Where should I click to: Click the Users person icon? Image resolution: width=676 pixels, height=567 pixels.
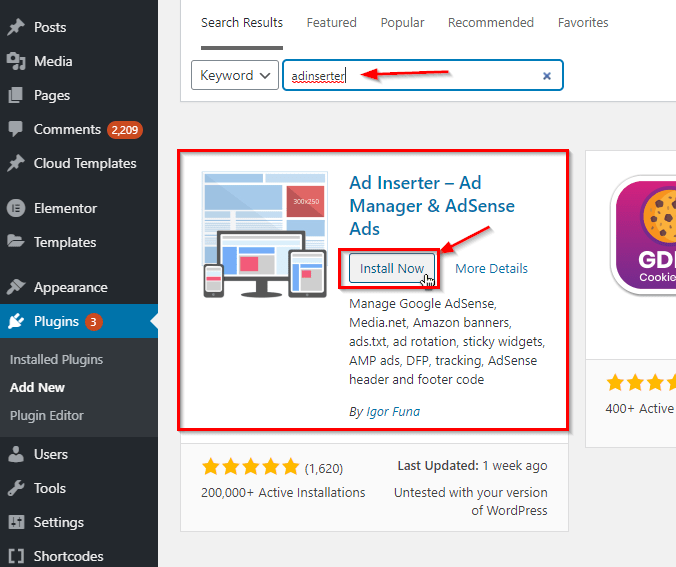[16, 454]
